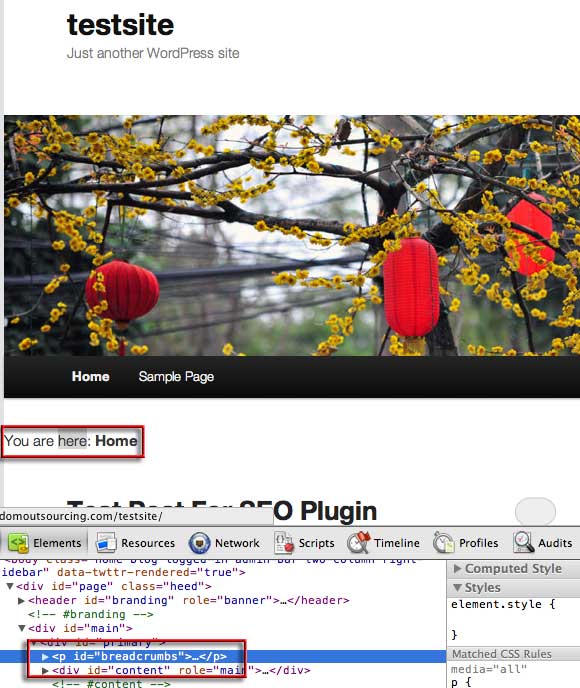The width and height of the screenshot is (580, 688).
Task: Click the testsite site title link
Action: (121, 25)
